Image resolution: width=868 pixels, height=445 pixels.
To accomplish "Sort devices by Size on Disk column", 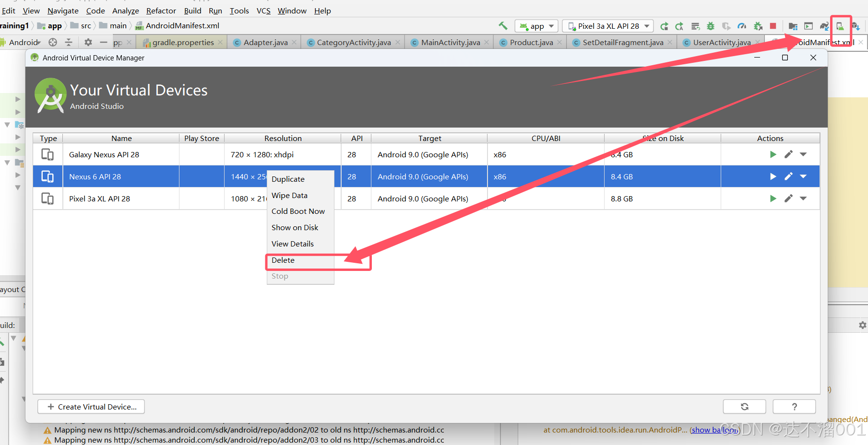I will pyautogui.click(x=663, y=138).
